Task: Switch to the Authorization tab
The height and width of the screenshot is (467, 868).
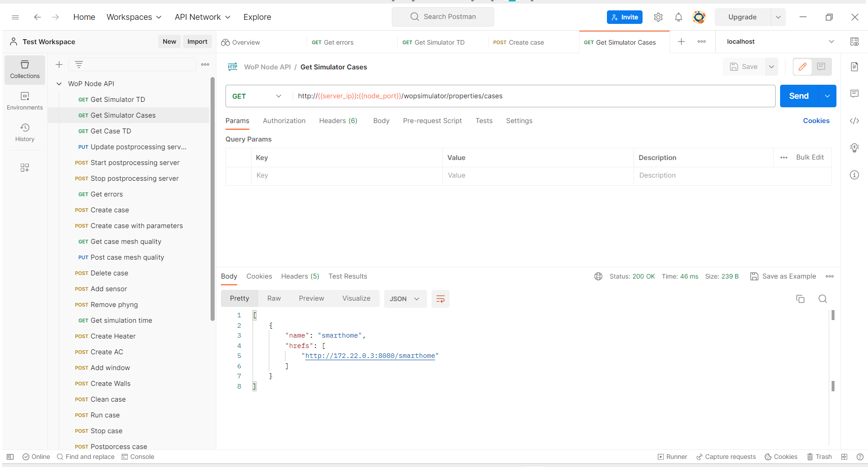Action: (x=284, y=121)
